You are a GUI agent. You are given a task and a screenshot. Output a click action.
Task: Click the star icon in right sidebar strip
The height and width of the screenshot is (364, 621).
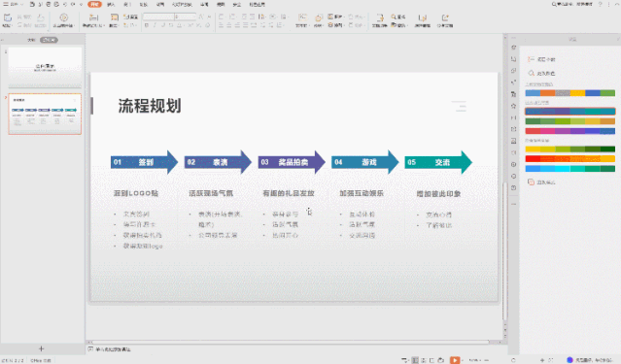click(x=514, y=106)
